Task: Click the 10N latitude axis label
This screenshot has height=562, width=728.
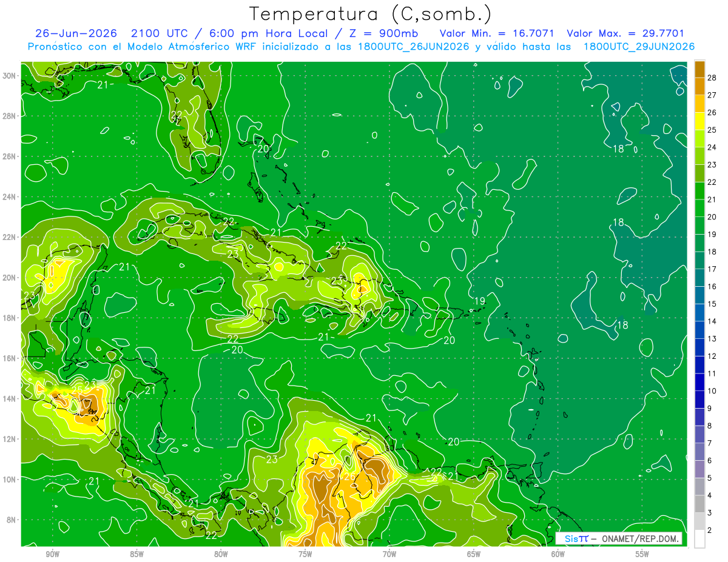Action: (x=11, y=480)
